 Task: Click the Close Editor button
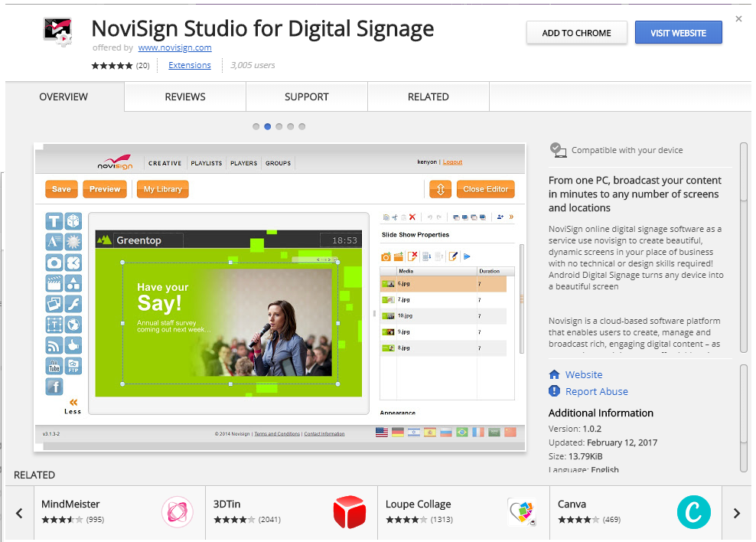486,189
